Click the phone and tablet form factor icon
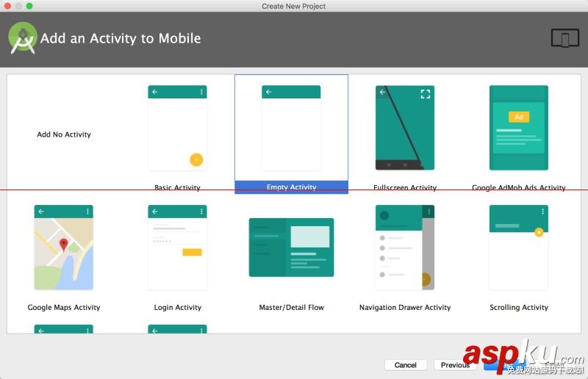 pyautogui.click(x=565, y=38)
